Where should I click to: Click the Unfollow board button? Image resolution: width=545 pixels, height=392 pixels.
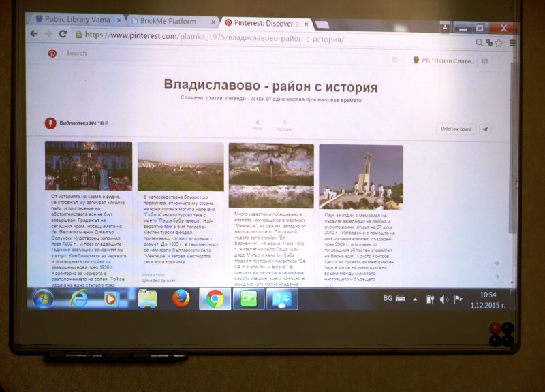tap(456, 129)
